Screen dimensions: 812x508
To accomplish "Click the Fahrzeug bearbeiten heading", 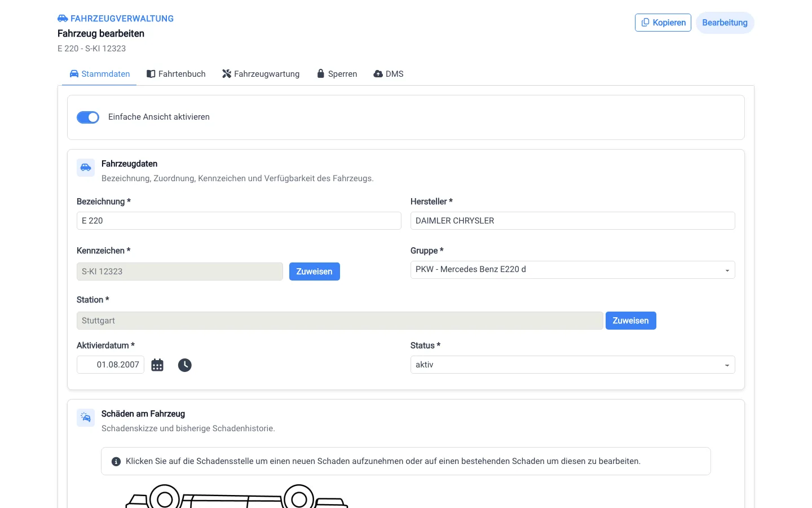I will tap(101, 33).
